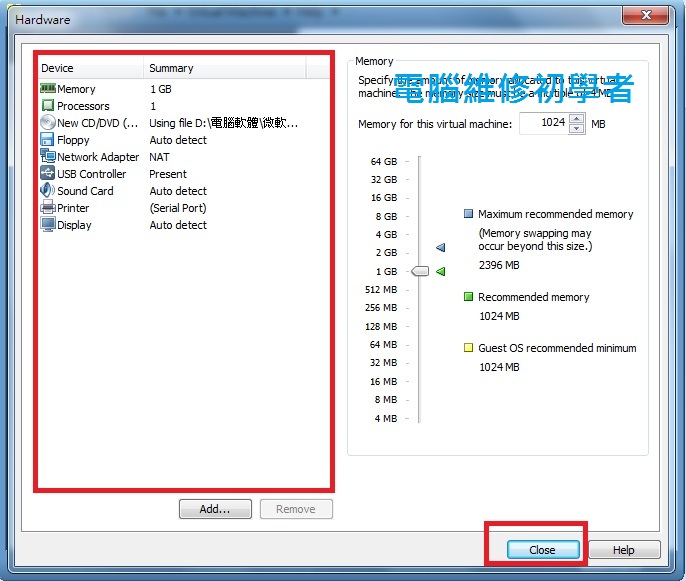Click the Sound Card speaker icon
The image size is (686, 581).
click(x=47, y=190)
